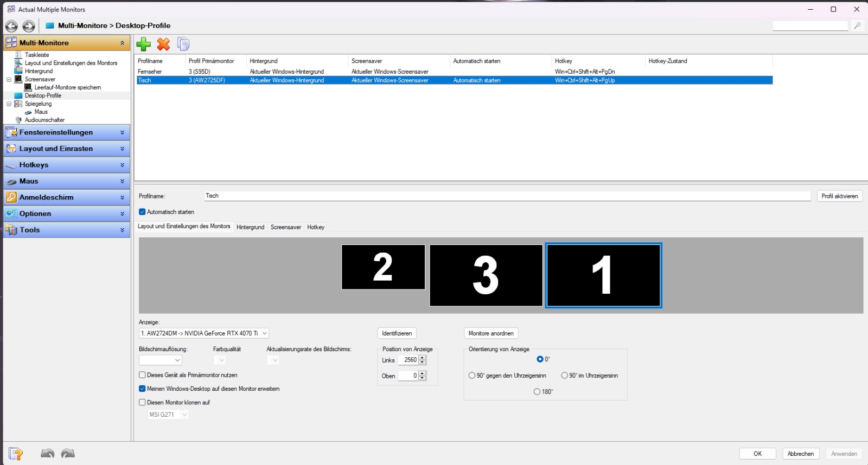Collapse the Screensaver tree node
The height and width of the screenshot is (465, 868).
pos(9,79)
